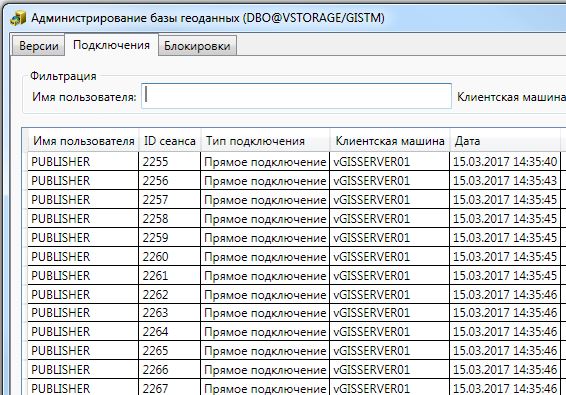Focus the Имя пользователя filter field
566x395 pixels.
296,96
